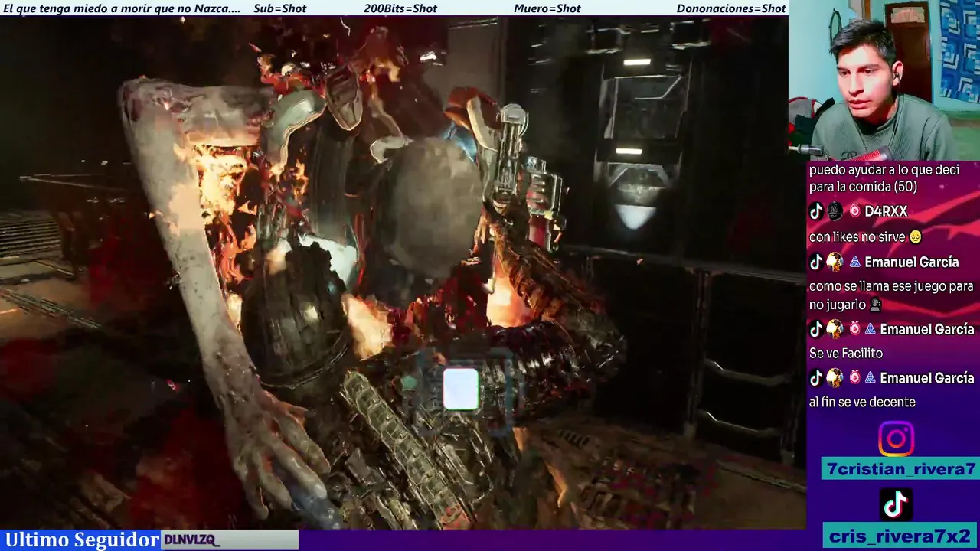
Task: Click the red badge in row above 'Se ve Facilito'
Action: pos(854,329)
